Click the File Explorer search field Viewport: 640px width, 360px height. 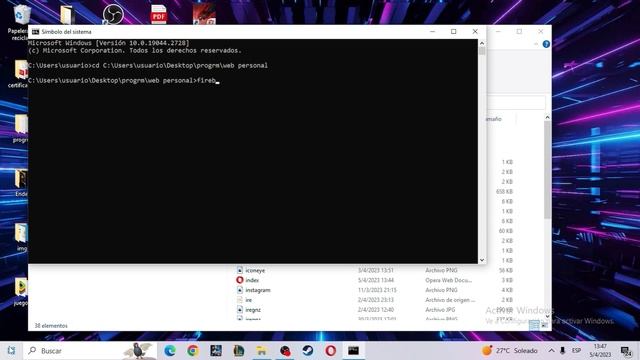click(x=516, y=103)
